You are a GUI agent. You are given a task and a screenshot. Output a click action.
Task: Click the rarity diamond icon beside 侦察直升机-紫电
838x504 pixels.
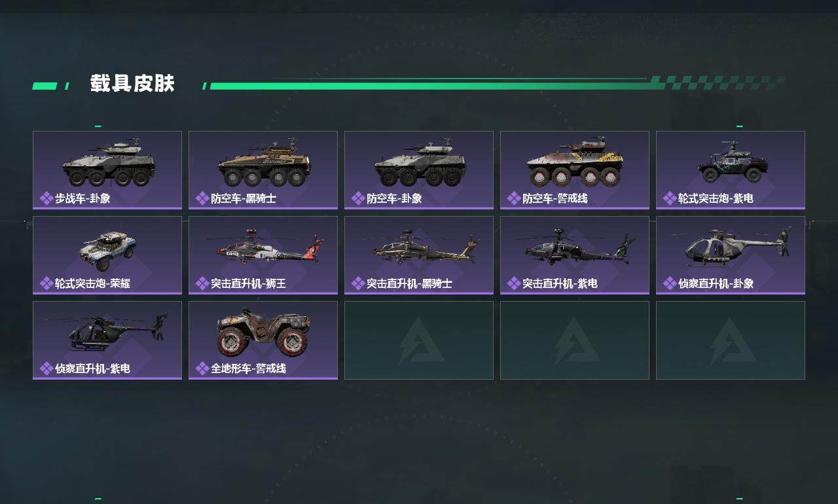pos(46,369)
